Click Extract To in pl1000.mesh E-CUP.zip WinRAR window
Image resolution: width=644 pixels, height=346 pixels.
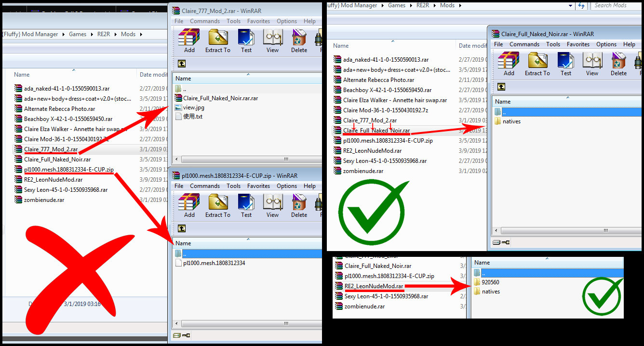click(218, 205)
